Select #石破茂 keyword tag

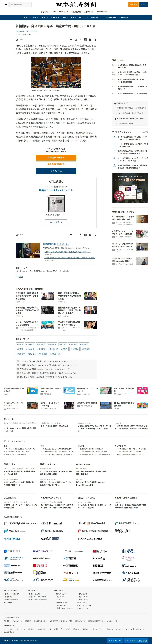(64, 349)
